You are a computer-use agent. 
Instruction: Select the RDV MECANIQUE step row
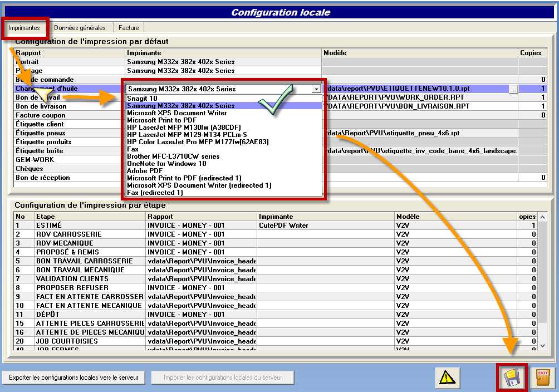point(276,243)
